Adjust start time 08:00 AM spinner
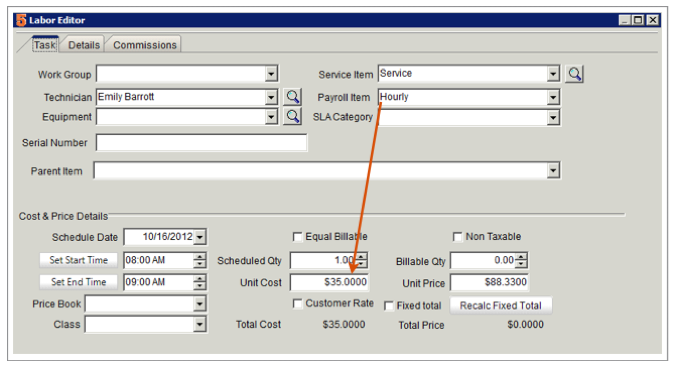 point(199,260)
